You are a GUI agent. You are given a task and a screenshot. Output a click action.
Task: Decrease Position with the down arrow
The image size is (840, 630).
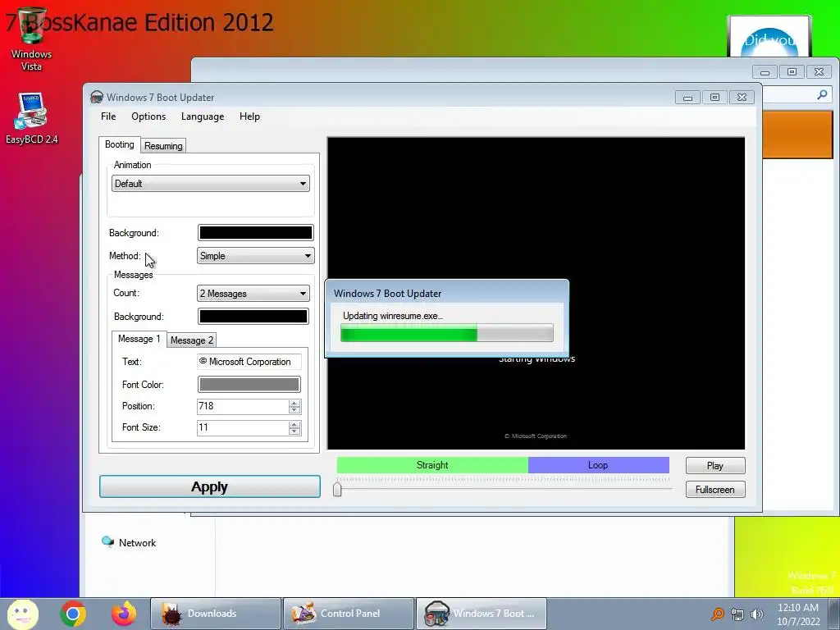tap(294, 410)
